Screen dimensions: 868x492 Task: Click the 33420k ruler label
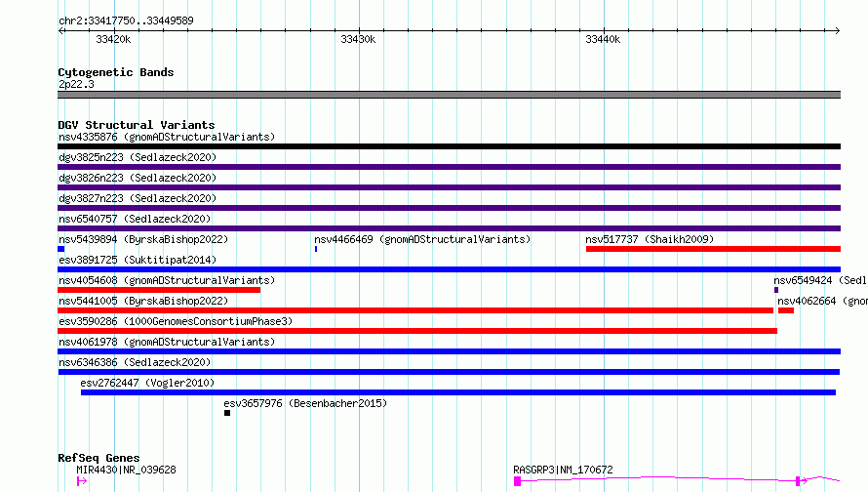point(113,39)
